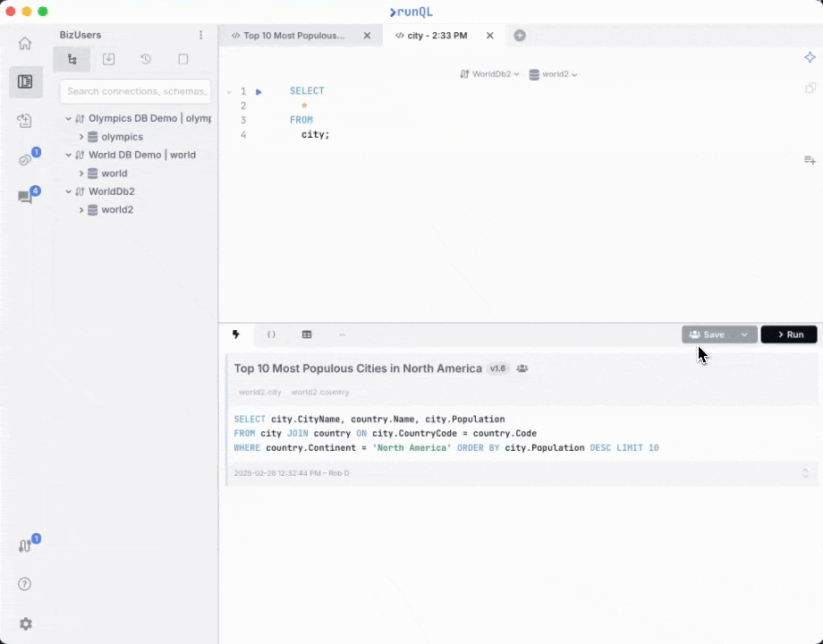Click the Run button

pyautogui.click(x=789, y=335)
